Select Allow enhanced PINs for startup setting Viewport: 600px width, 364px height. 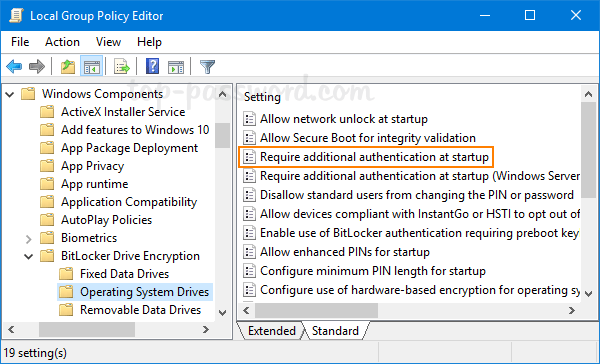(345, 252)
